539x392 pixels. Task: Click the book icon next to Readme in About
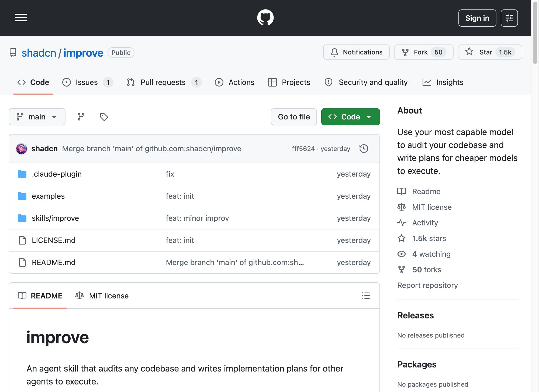pos(402,191)
